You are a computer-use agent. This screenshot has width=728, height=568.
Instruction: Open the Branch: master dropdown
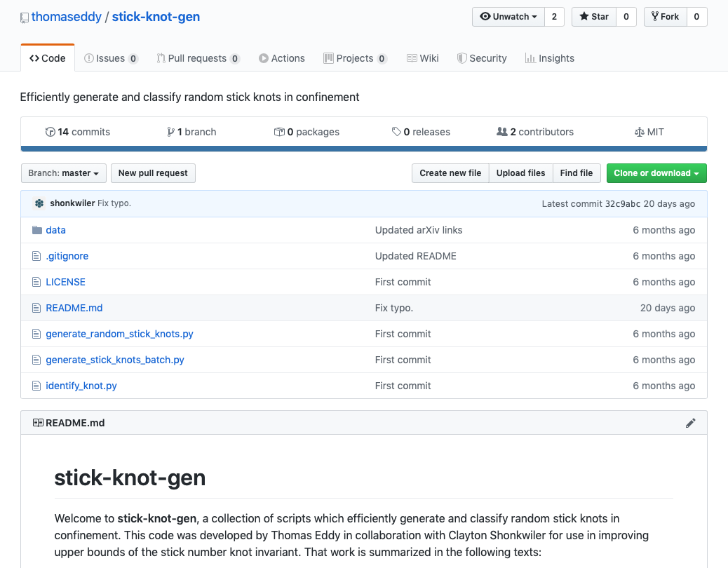[x=64, y=173]
